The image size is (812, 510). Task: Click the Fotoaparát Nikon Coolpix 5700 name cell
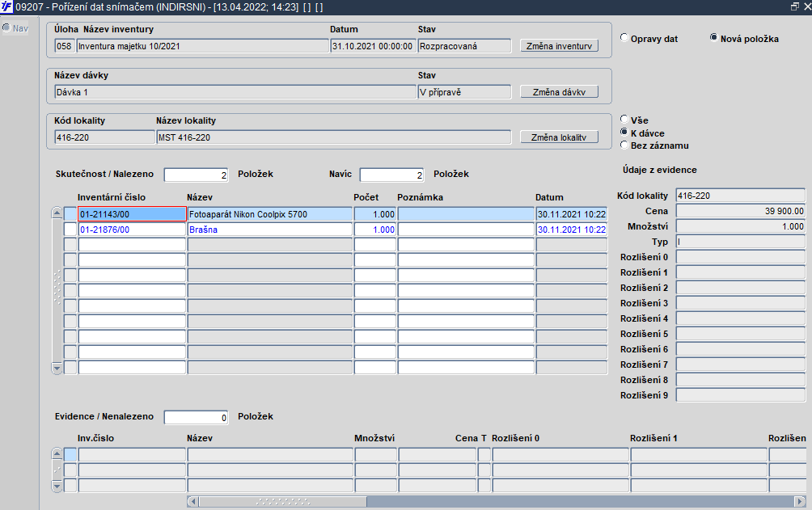270,214
